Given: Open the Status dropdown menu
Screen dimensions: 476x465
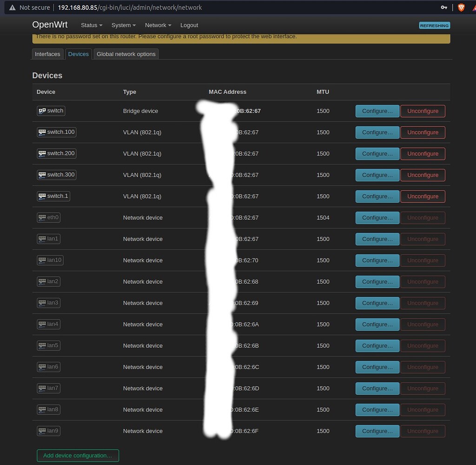Looking at the screenshot, I should pos(91,25).
